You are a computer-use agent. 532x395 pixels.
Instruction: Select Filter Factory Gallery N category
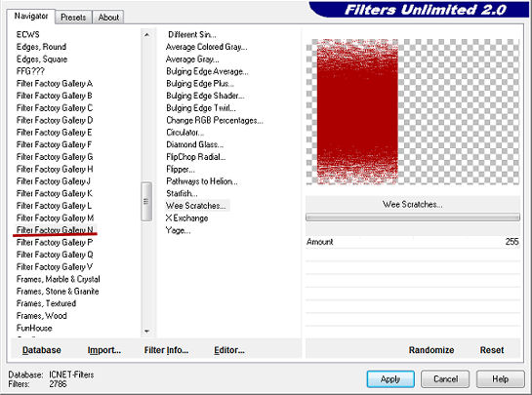pyautogui.click(x=55, y=230)
